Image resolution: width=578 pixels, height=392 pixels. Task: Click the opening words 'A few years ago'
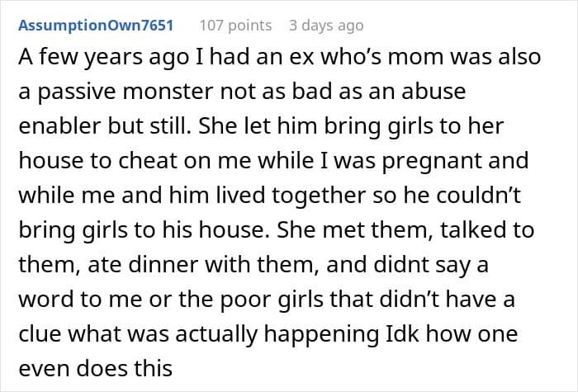pyautogui.click(x=103, y=58)
